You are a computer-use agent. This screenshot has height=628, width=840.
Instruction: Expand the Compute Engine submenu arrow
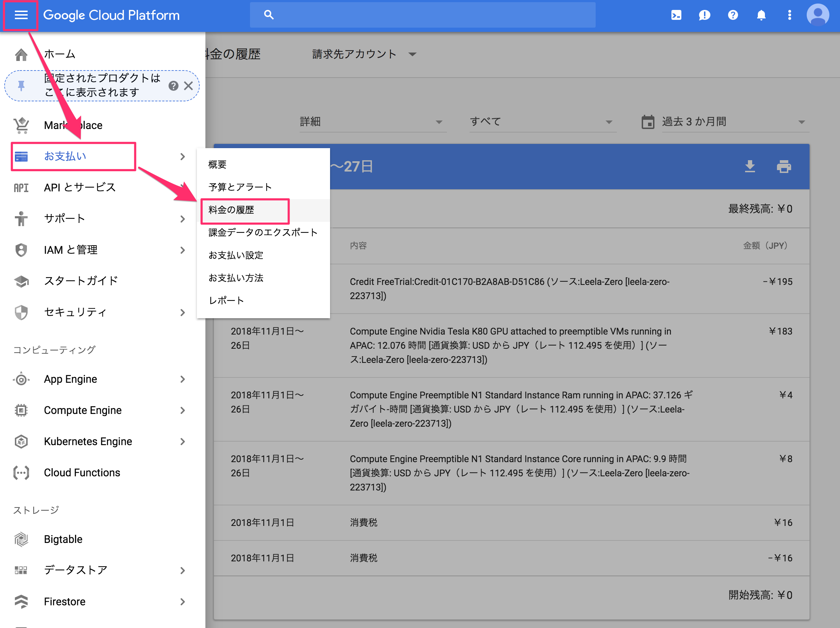(x=183, y=410)
